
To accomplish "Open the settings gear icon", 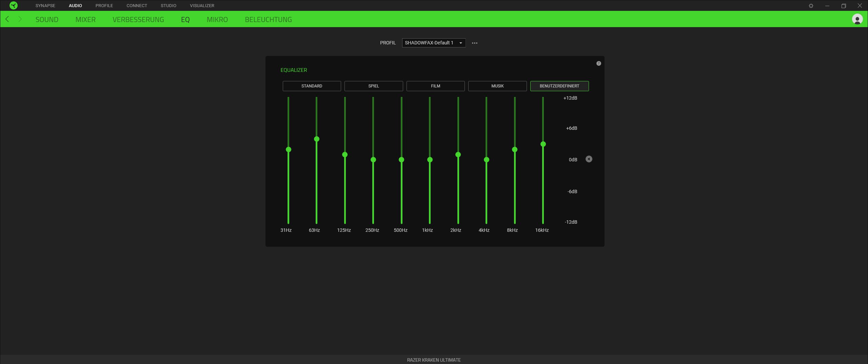I will (811, 6).
